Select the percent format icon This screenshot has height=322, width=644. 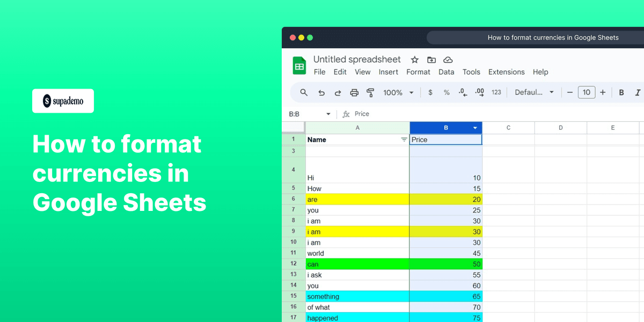click(x=446, y=92)
